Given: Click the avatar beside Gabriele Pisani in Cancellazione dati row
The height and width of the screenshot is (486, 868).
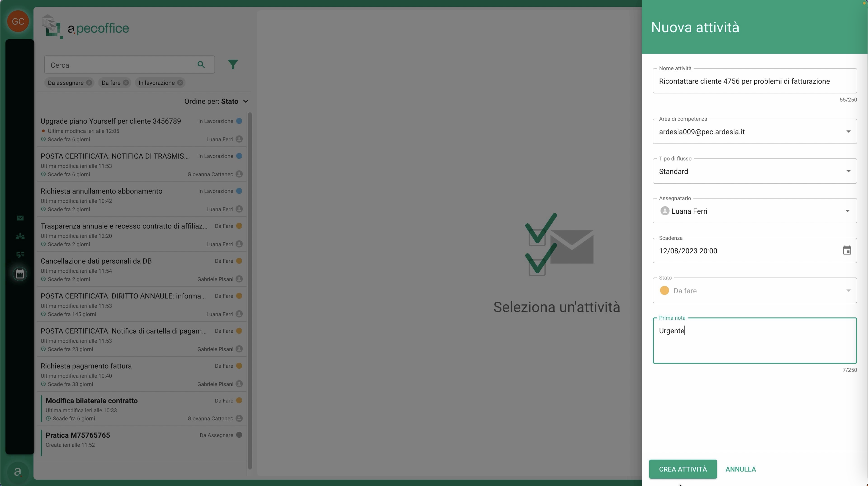Looking at the screenshot, I should point(239,279).
